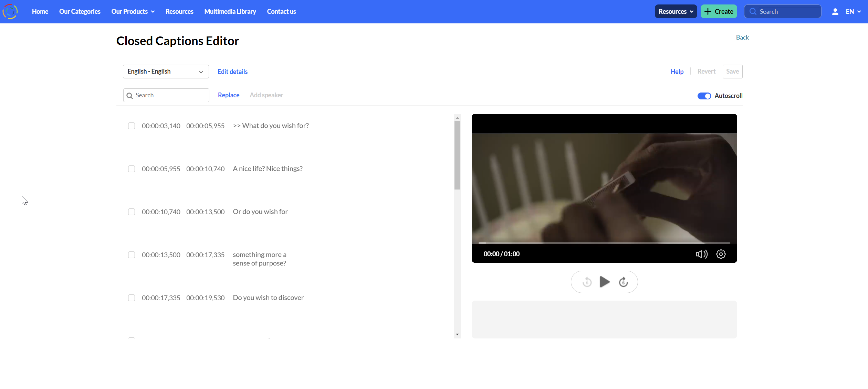Open the video quality settings gear

[x=721, y=254]
